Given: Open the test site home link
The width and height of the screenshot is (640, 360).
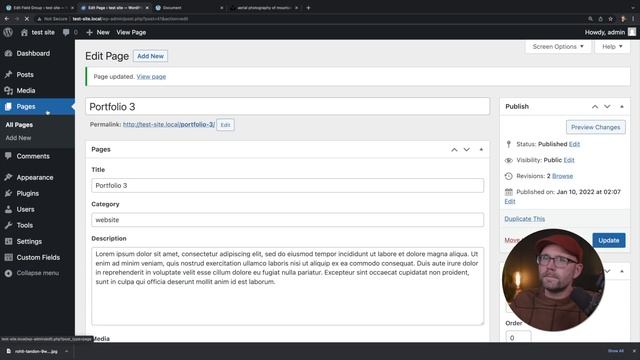Looking at the screenshot, I should pyautogui.click(x=38, y=32).
